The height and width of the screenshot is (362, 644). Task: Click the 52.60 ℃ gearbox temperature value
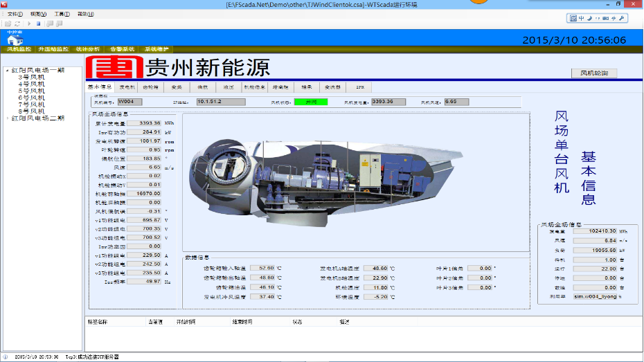[x=262, y=268]
